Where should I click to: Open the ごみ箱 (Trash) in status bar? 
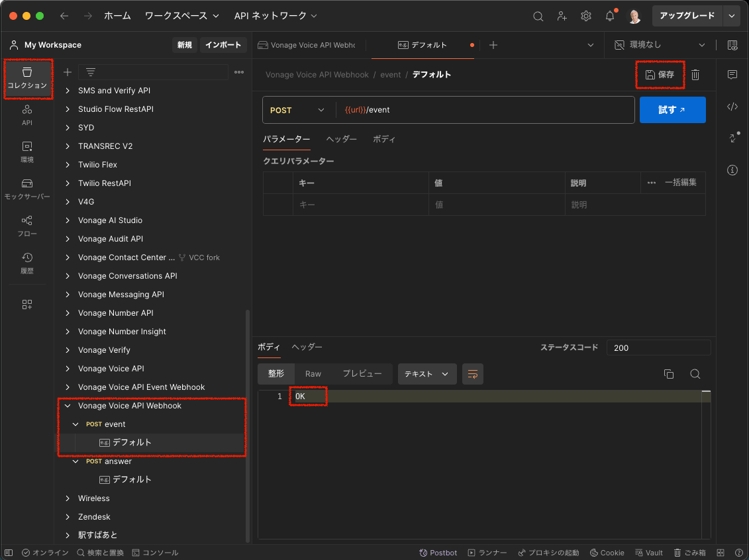tap(689, 552)
